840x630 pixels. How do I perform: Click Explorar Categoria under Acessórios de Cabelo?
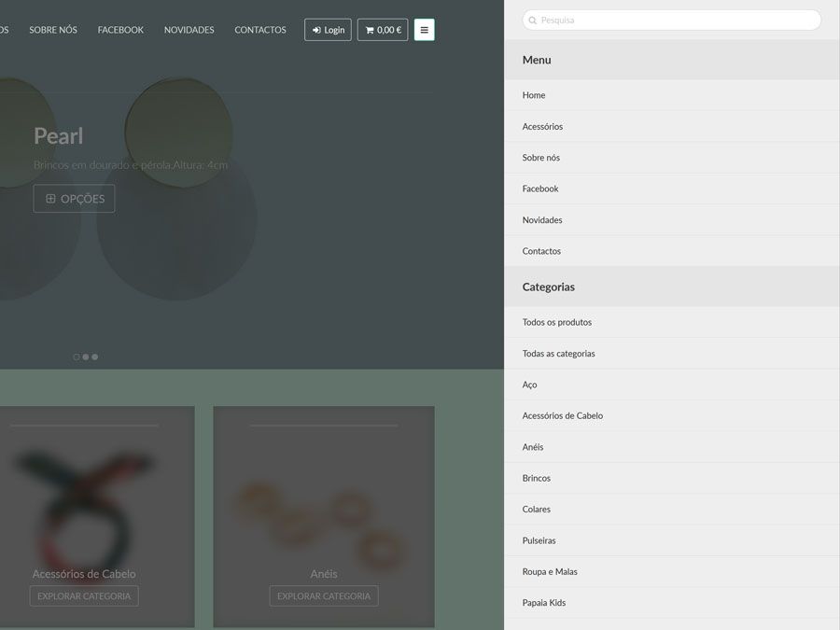click(x=84, y=595)
